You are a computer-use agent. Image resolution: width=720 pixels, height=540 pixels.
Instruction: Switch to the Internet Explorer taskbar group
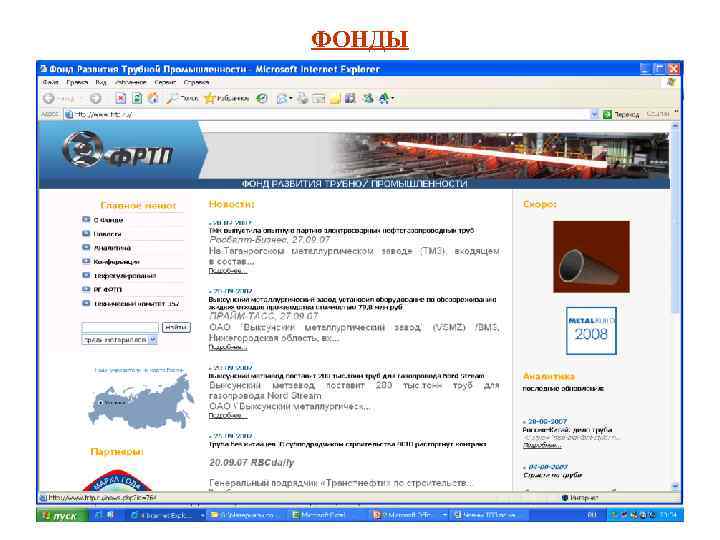pyautogui.click(x=166, y=516)
